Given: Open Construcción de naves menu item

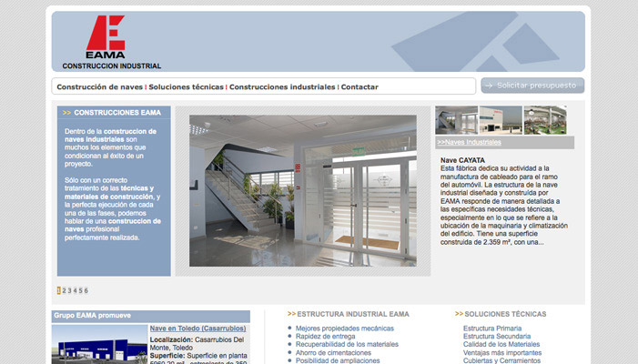Looking at the screenshot, I should point(100,87).
